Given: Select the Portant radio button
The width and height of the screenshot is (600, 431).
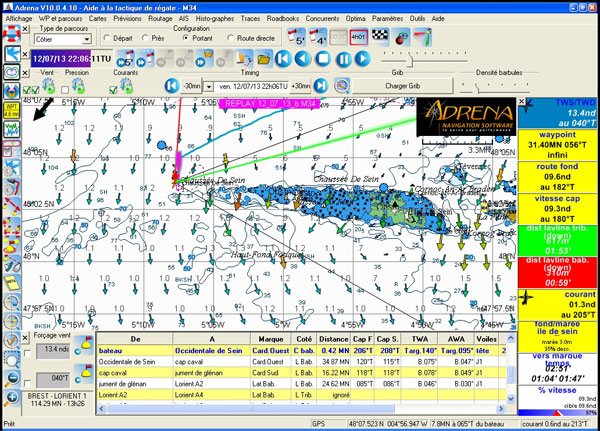Looking at the screenshot, I should point(186,38).
